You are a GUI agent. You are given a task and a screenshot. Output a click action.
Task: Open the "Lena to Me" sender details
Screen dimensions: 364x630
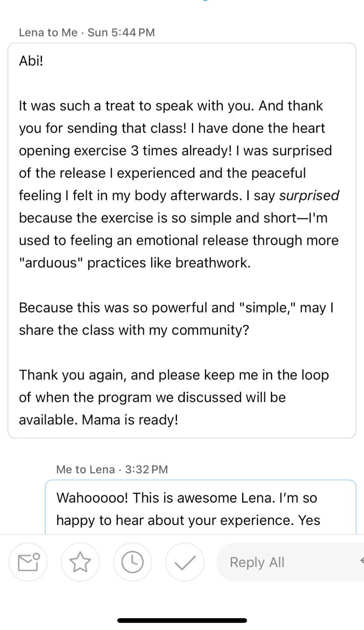pos(48,32)
